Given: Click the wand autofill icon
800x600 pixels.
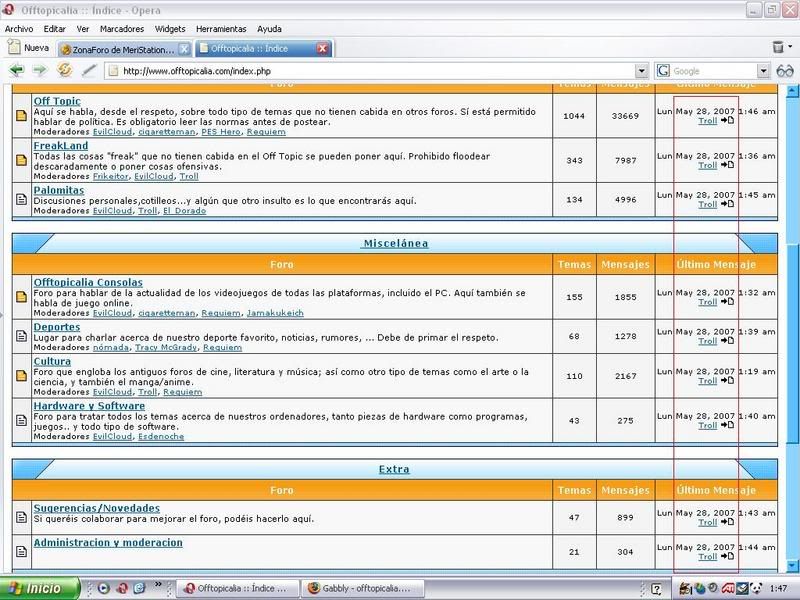Looking at the screenshot, I should pyautogui.click(x=89, y=71).
